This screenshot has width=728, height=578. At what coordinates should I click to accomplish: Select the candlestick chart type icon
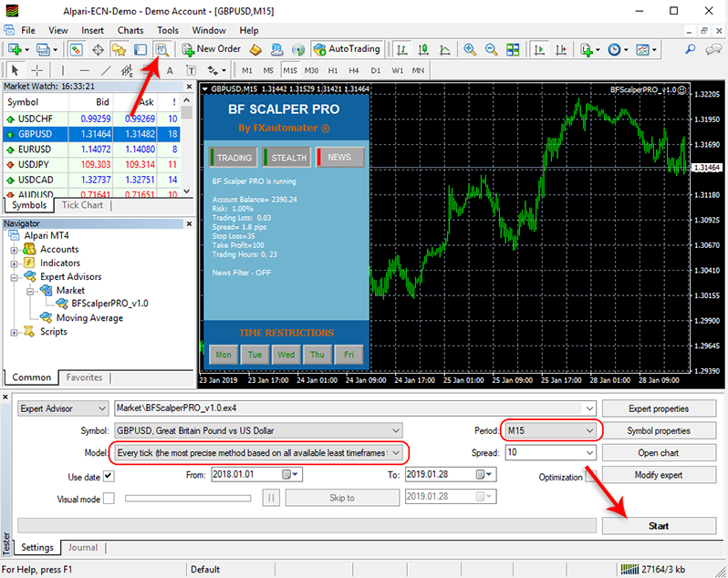[423, 49]
